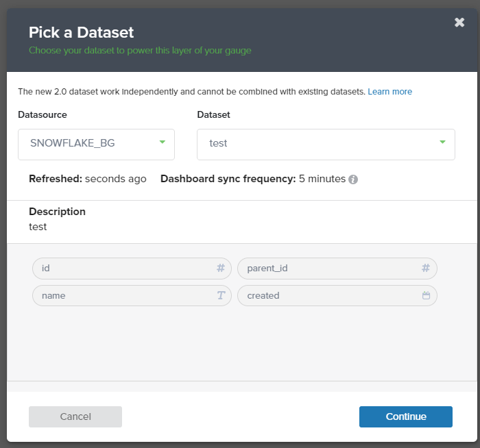Select the name column field
This screenshot has height=448, width=480.
pos(123,295)
